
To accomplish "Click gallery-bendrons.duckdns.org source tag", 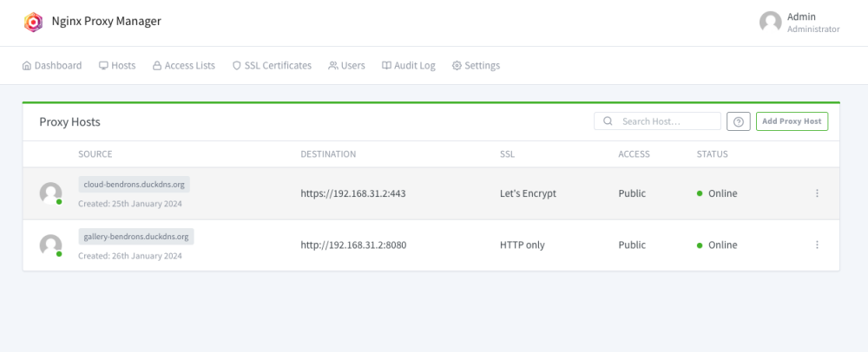I will pos(136,237).
